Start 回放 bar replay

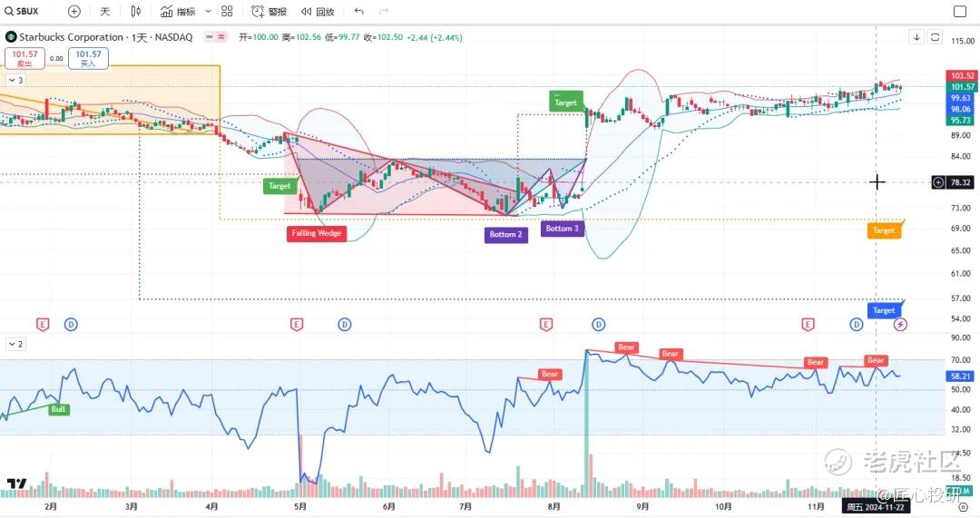point(318,11)
